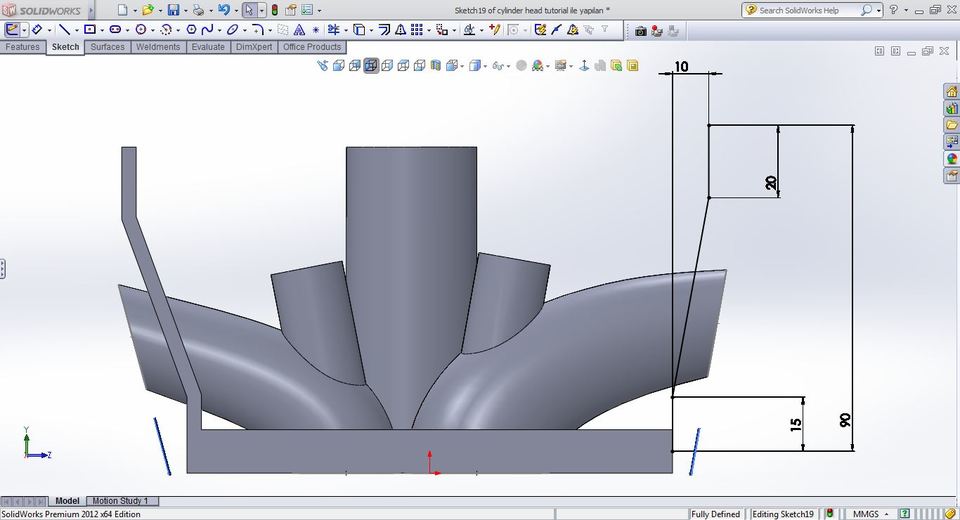Expand the Trim Entities dropdown arrow
960x520 pixels.
[x=345, y=30]
